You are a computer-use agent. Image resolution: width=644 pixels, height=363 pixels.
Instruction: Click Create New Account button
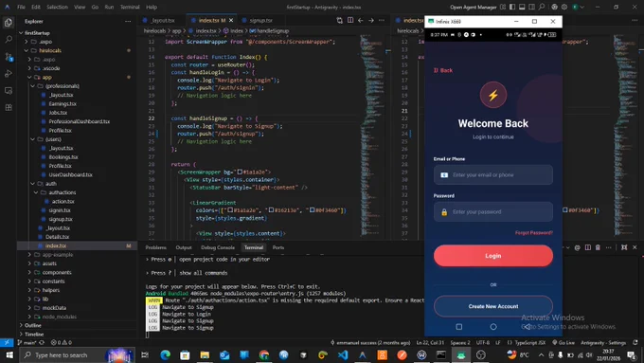(492, 306)
